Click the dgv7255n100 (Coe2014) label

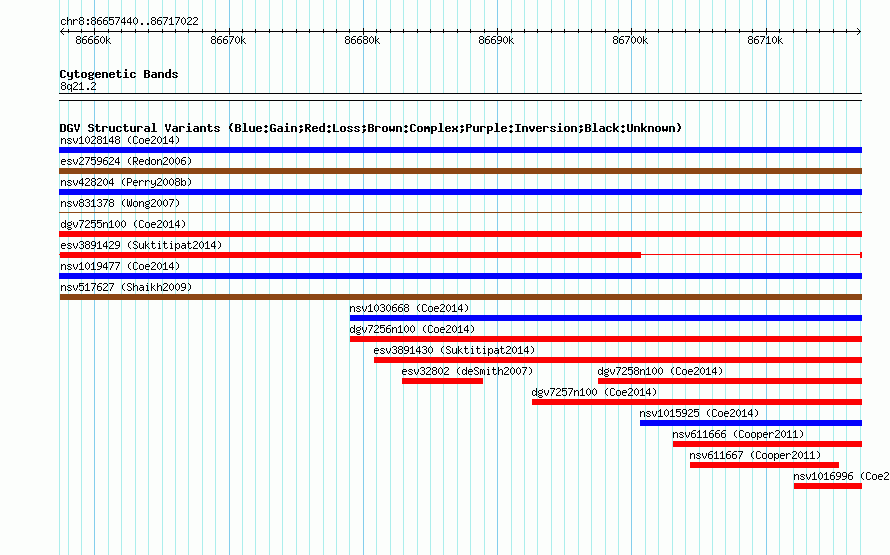coord(123,224)
